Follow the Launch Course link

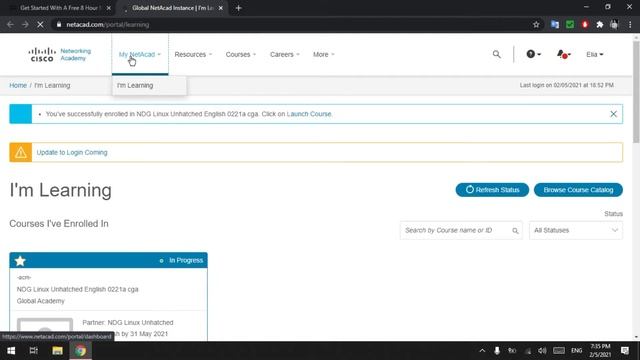(309, 114)
